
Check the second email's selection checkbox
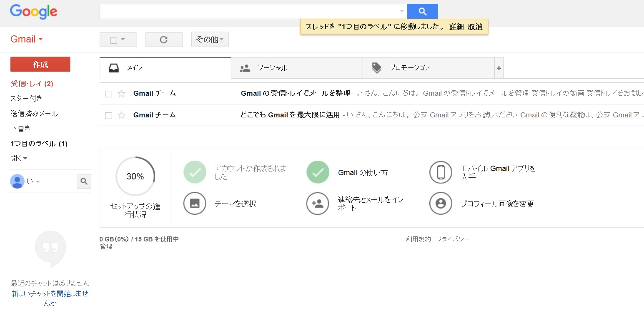(108, 115)
